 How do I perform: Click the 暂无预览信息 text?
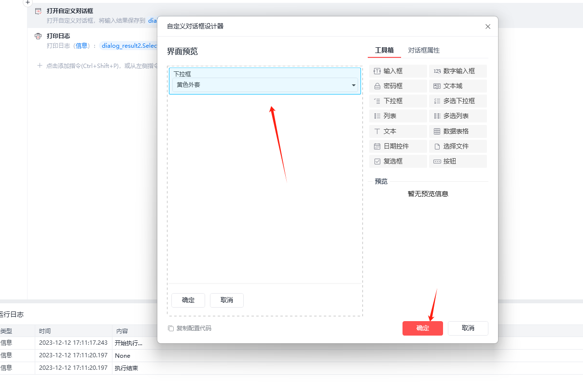[x=428, y=194]
